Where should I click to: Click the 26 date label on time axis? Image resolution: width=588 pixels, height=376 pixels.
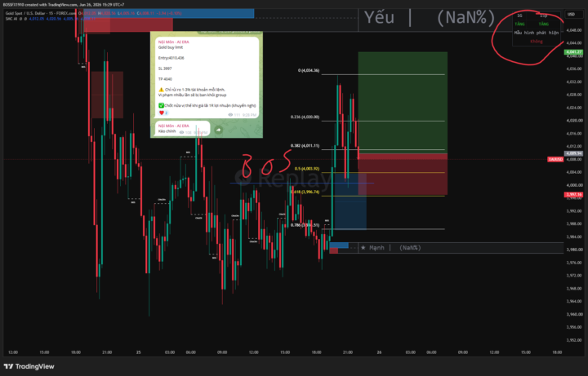point(379,352)
